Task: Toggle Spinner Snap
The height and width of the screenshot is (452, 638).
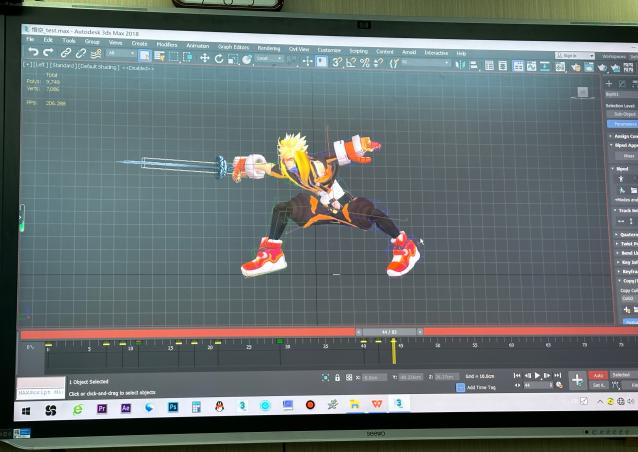Action: pyautogui.click(x=378, y=63)
